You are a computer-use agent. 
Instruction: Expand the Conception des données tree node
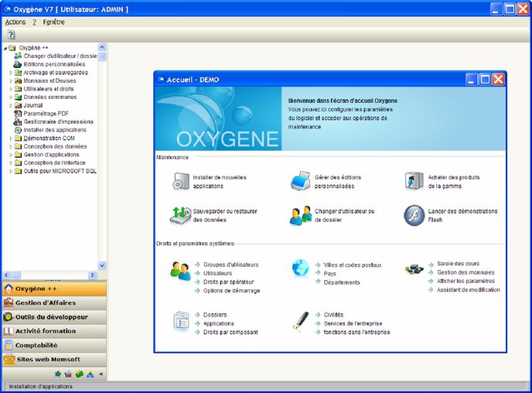click(x=11, y=147)
